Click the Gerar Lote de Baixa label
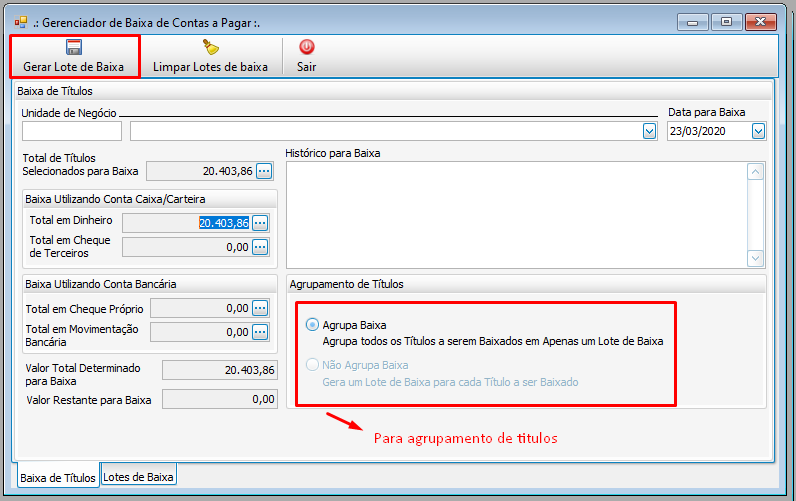Image resolution: width=796 pixels, height=501 pixels. pyautogui.click(x=74, y=67)
